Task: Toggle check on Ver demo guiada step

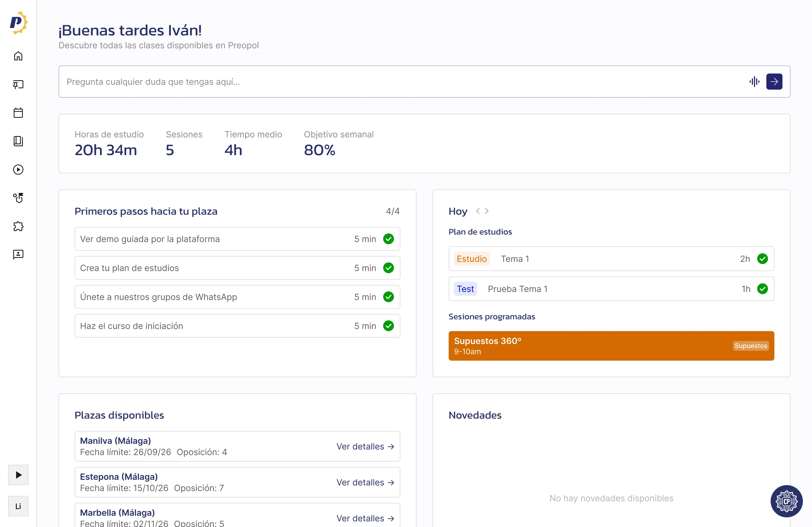Action: pos(388,239)
